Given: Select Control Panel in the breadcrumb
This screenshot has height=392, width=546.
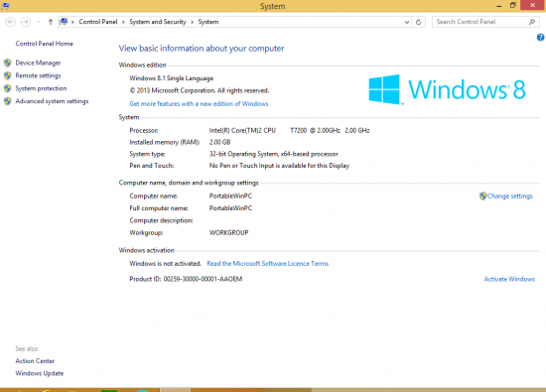Looking at the screenshot, I should [98, 22].
